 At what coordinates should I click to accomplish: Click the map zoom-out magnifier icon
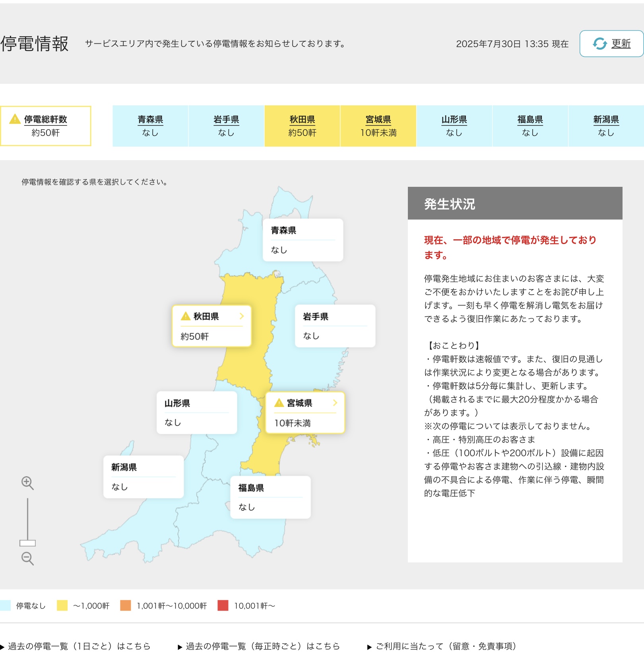27,558
